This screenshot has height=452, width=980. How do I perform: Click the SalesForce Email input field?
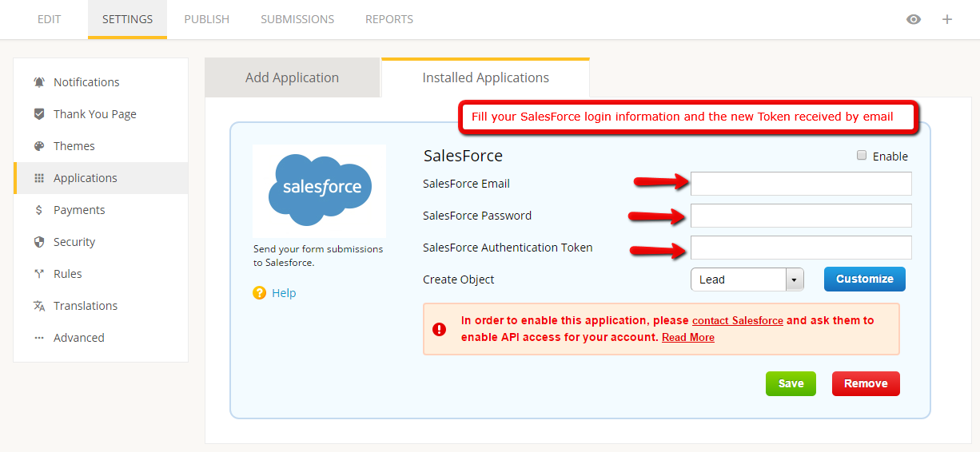(801, 184)
